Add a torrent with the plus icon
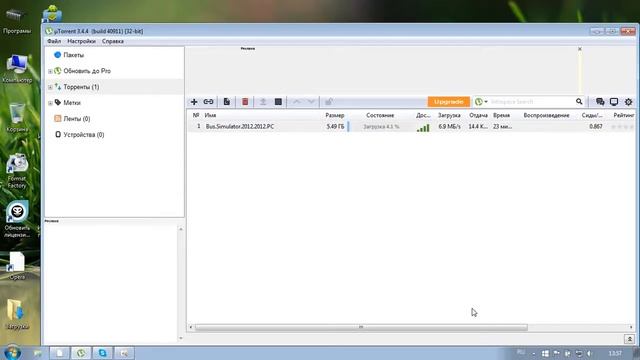This screenshot has height=360, width=640. point(194,102)
